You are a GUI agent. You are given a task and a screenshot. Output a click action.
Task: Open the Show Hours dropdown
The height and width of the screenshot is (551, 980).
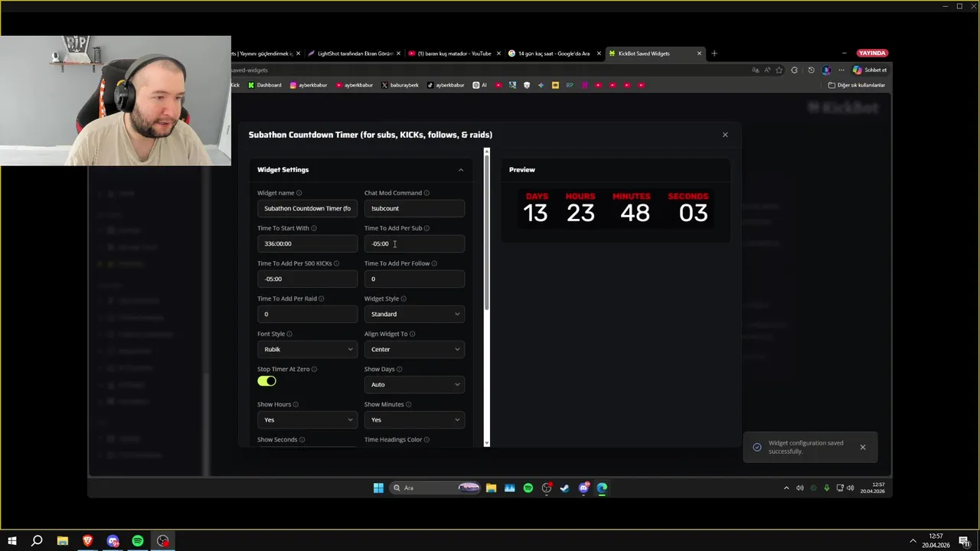click(307, 419)
